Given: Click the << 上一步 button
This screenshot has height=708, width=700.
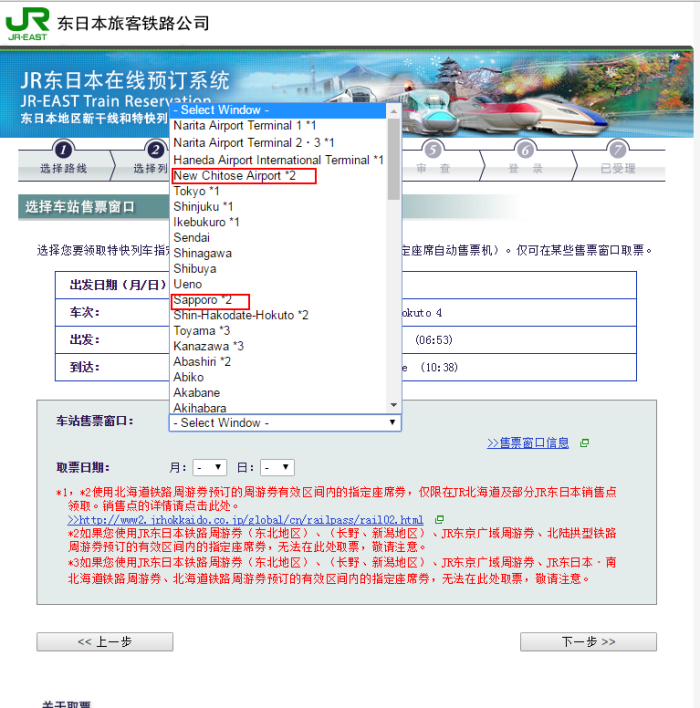Looking at the screenshot, I should 105,642.
